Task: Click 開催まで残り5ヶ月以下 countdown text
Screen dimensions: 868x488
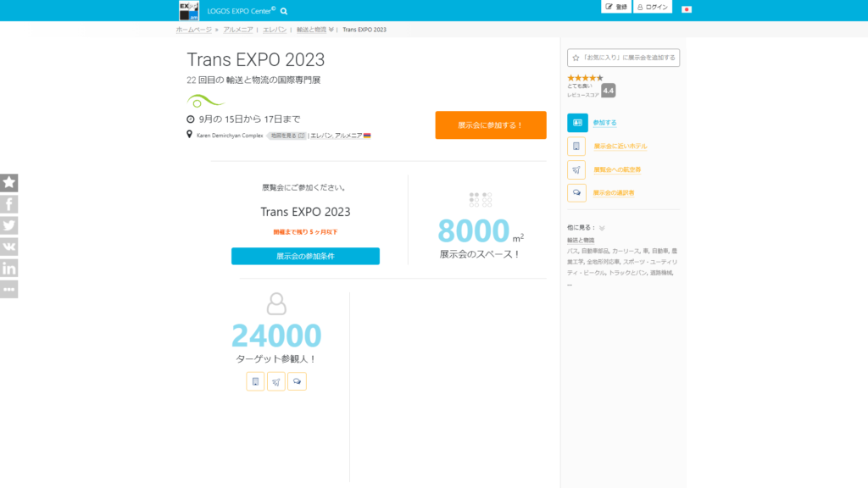Action: [x=305, y=232]
